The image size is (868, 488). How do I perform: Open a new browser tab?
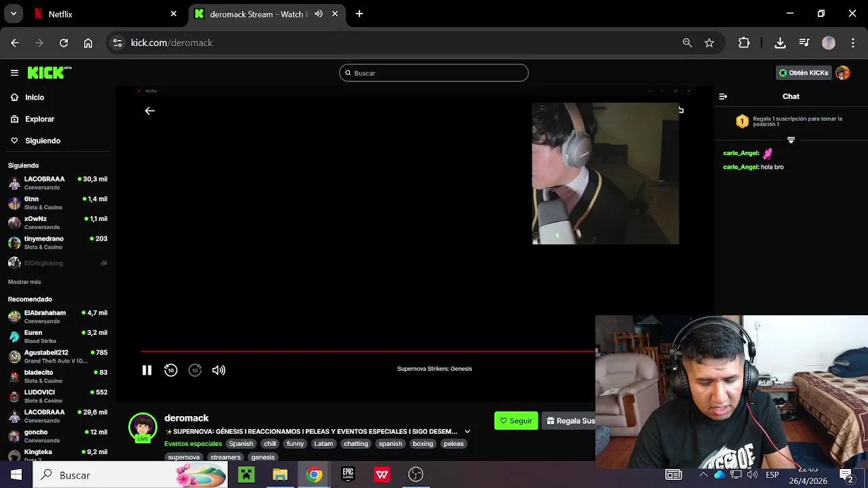359,14
